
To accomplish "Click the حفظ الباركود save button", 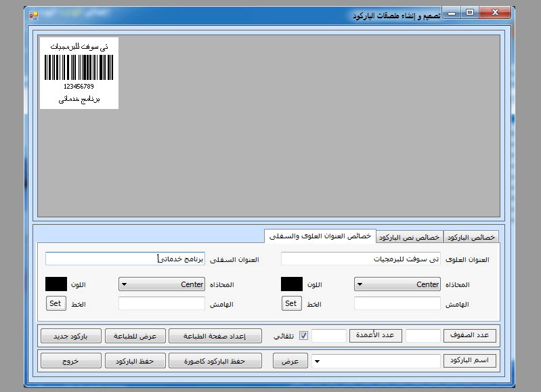I will (135, 361).
